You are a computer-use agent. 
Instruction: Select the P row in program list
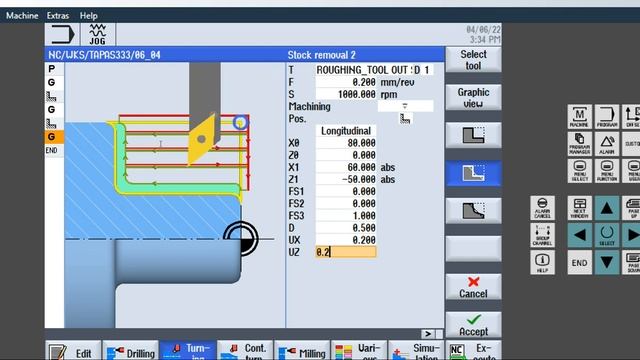pos(54,69)
